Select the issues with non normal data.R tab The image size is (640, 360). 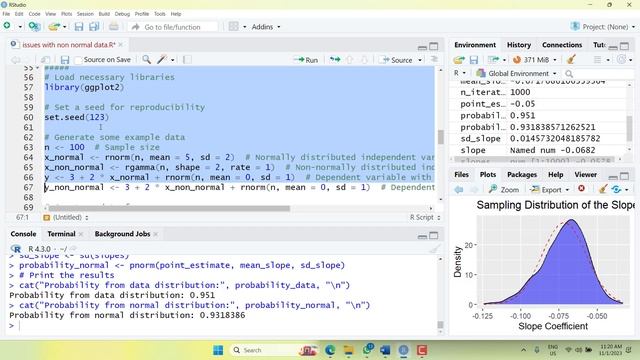pos(68,45)
